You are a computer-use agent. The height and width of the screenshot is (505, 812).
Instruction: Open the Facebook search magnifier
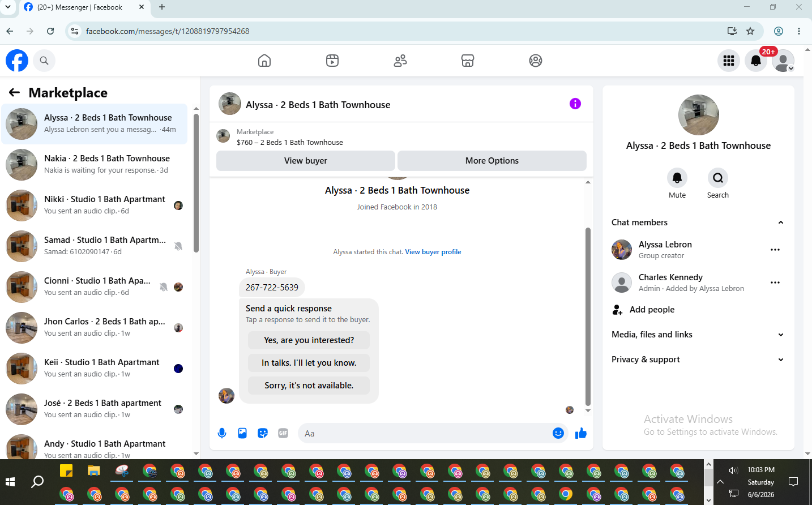click(x=44, y=61)
